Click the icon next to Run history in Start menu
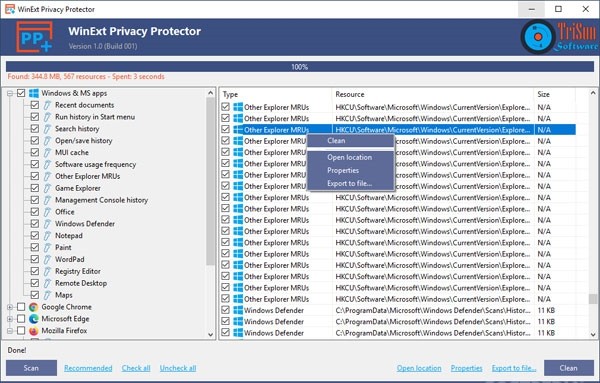600x383 pixels. [x=47, y=117]
